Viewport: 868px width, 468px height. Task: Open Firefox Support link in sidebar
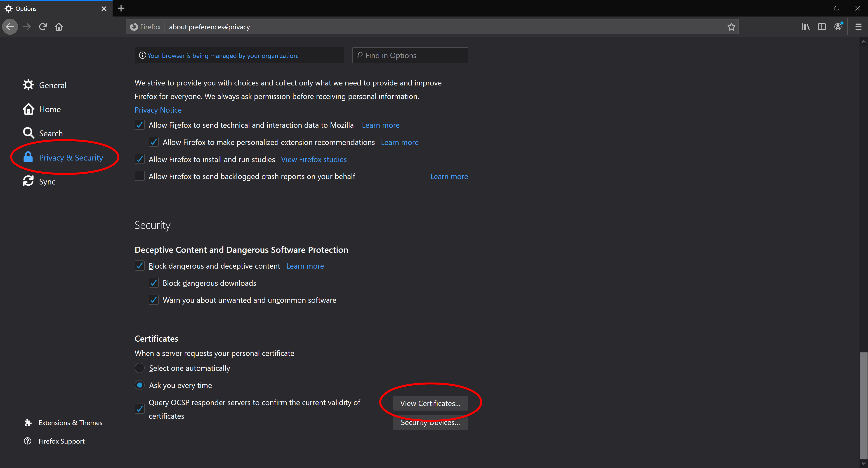pos(54,441)
